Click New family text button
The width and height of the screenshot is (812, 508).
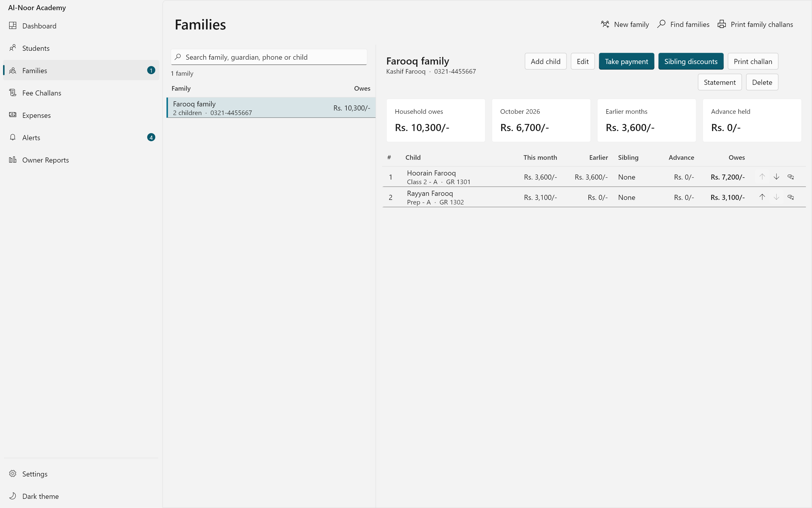632,24
